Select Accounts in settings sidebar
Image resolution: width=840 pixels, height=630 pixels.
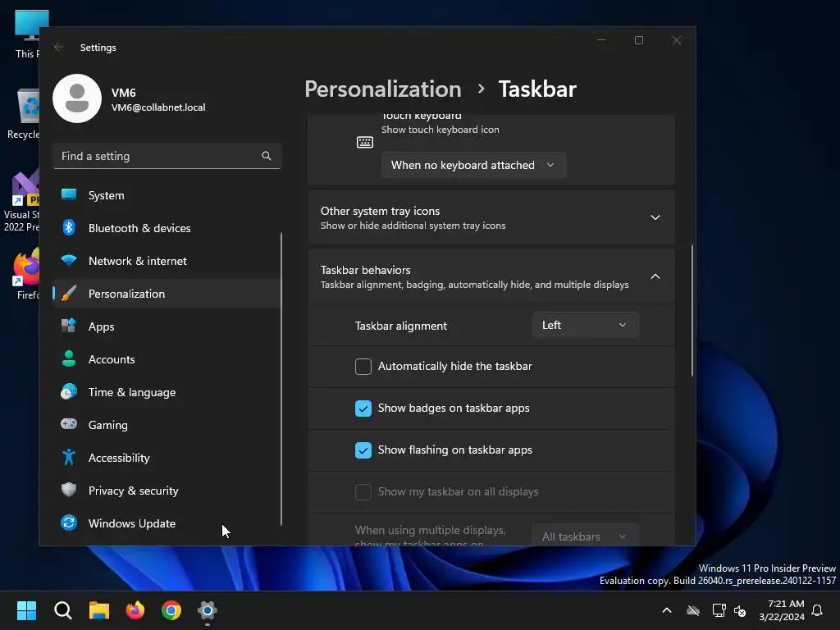pos(166,359)
